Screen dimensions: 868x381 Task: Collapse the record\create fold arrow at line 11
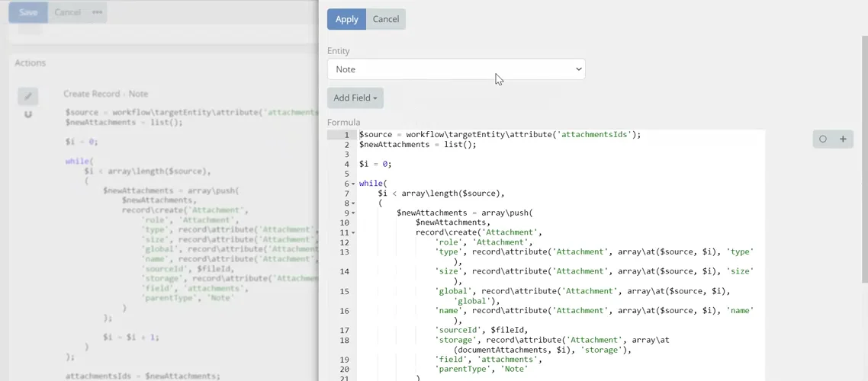(x=353, y=233)
